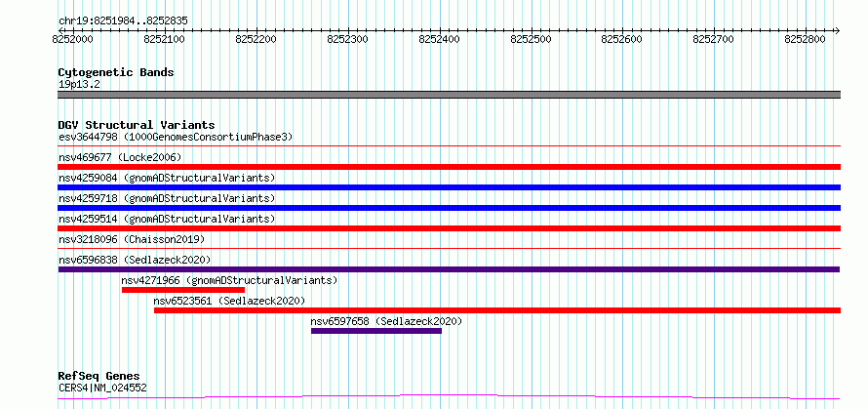Viewport: 868px width, 409px height.
Task: Click the blue nsv4259084 variant bar
Action: (x=450, y=187)
